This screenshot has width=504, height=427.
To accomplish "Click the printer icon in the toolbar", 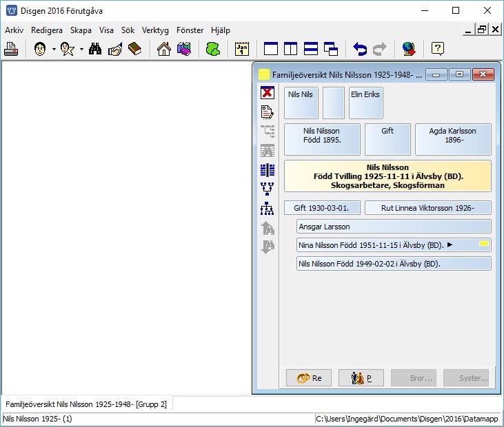I will tap(11, 49).
